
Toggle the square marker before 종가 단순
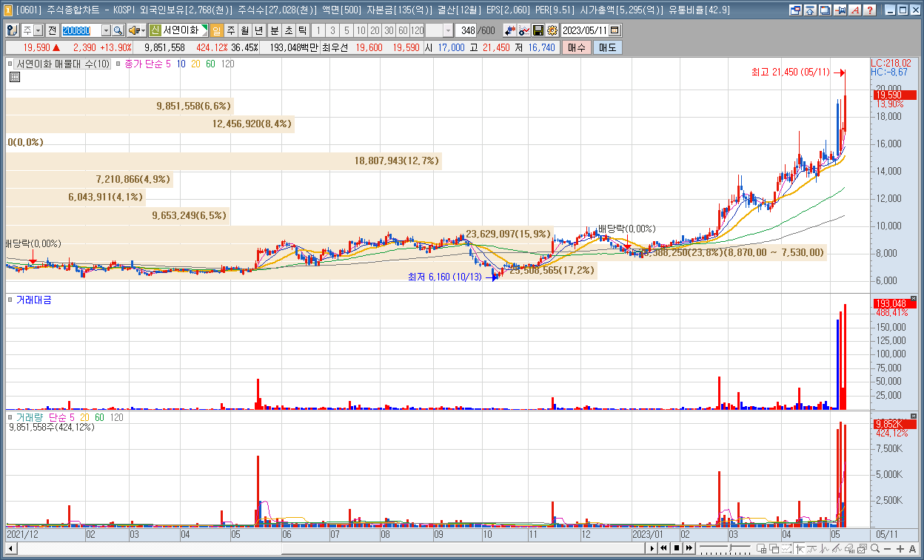click(x=119, y=64)
